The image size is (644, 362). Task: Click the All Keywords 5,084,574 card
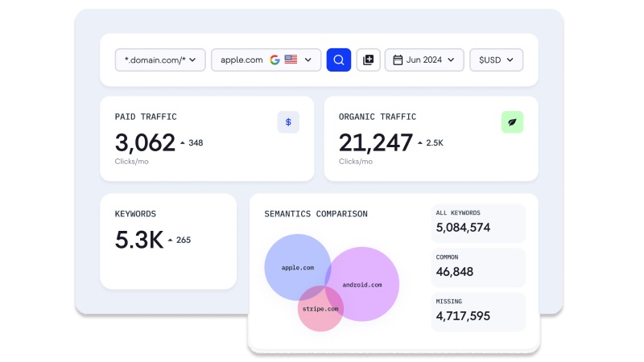[x=478, y=223]
